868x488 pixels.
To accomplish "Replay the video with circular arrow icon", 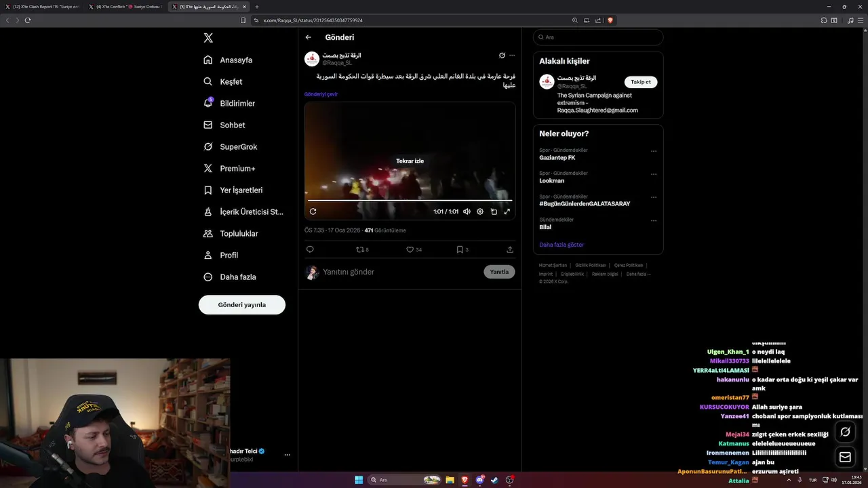I will [x=313, y=211].
